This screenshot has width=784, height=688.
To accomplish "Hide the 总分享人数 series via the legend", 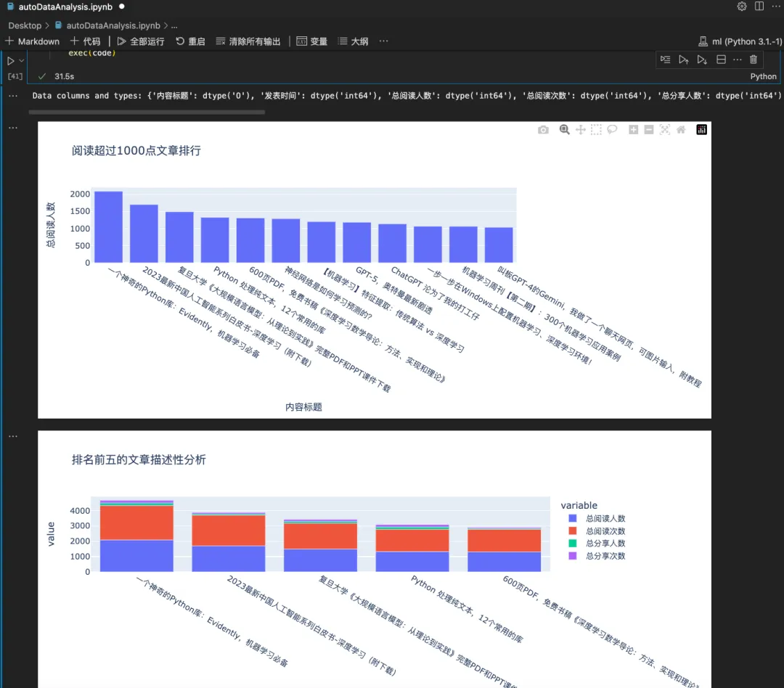I will point(605,544).
